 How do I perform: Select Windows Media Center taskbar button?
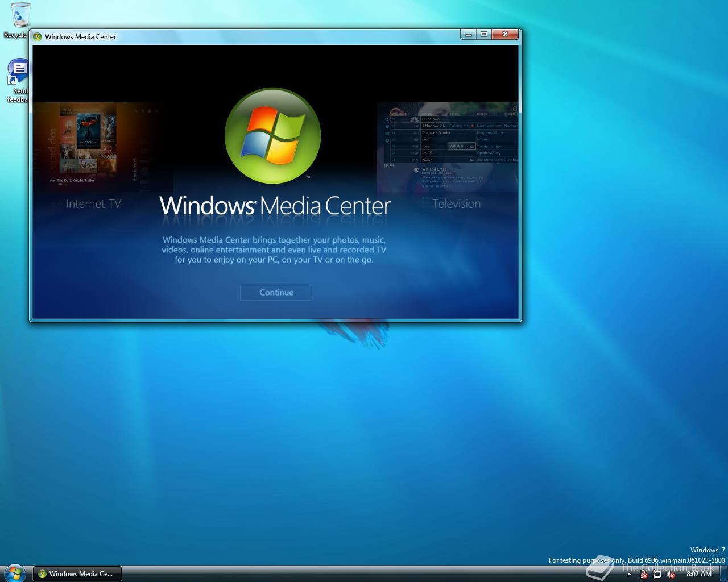click(77, 574)
